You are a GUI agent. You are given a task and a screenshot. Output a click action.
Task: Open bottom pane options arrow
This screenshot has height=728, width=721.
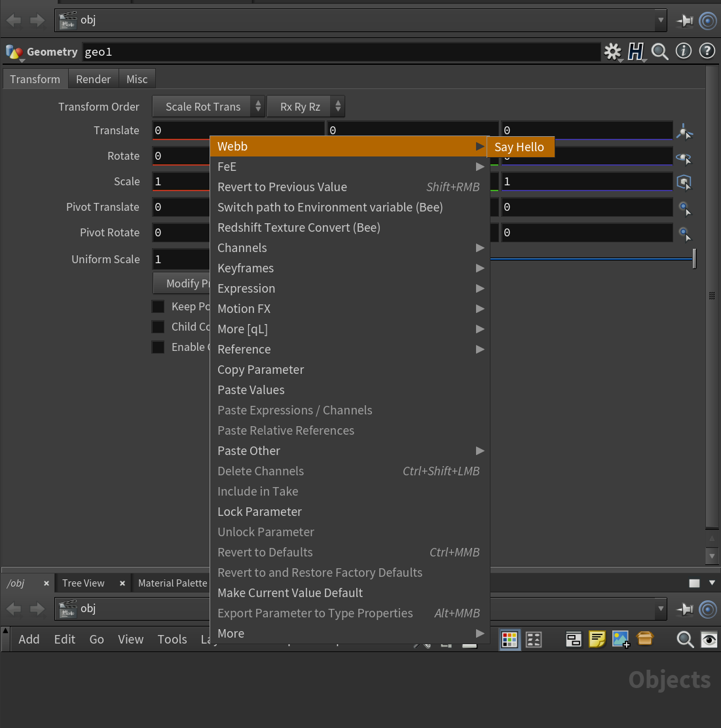pos(712,583)
